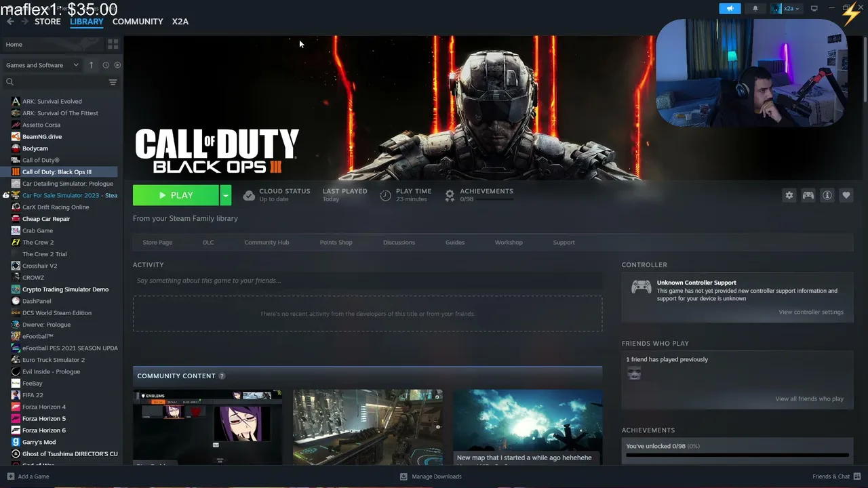Click the activity status input field
Image resolution: width=868 pixels, height=488 pixels.
pos(368,281)
